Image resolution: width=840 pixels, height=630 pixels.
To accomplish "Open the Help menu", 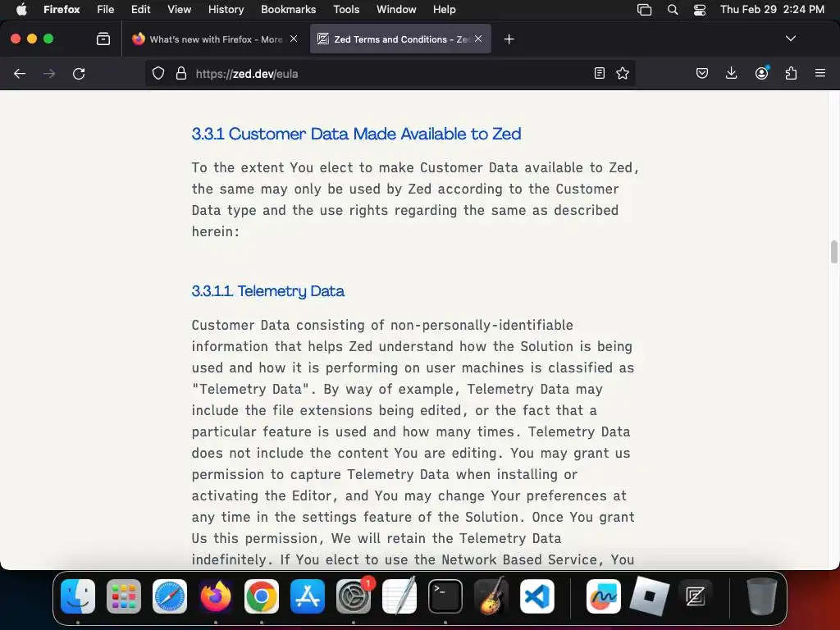I will [x=444, y=9].
